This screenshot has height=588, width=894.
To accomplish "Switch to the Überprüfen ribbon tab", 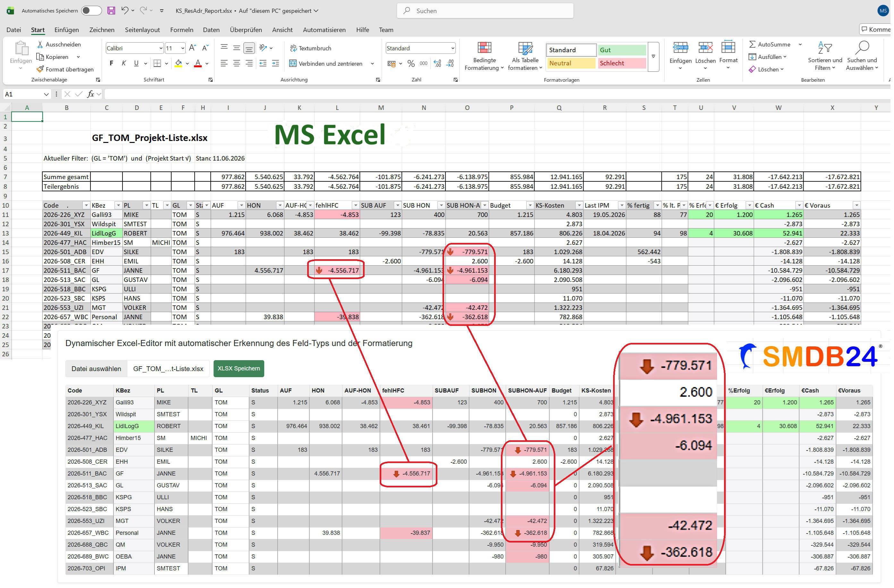I will point(246,30).
